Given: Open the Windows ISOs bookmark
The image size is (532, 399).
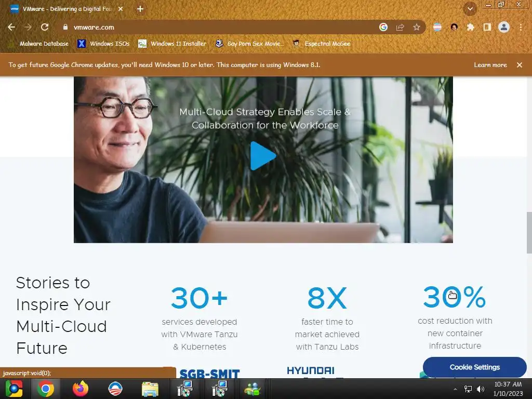Looking at the screenshot, I should click(104, 44).
